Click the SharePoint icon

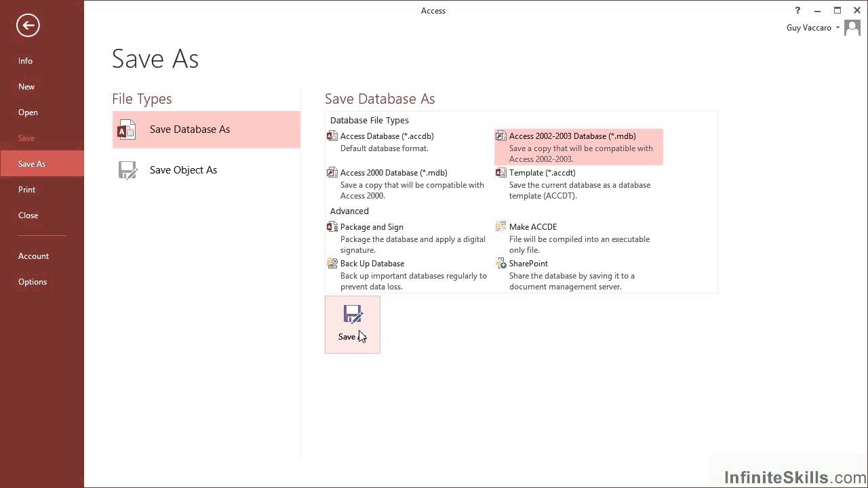pyautogui.click(x=501, y=264)
